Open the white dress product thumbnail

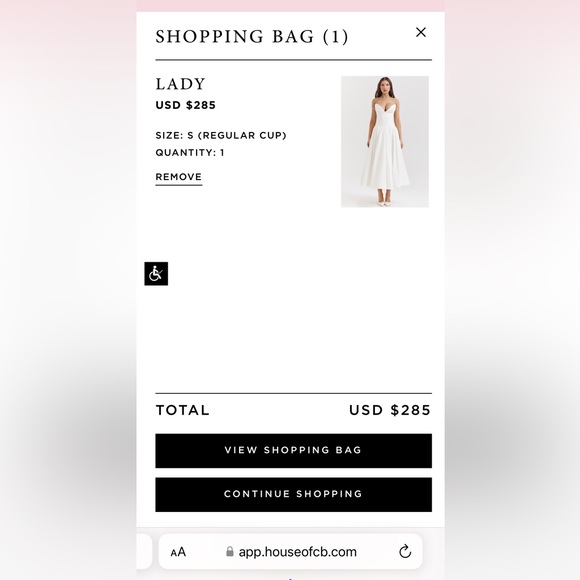pos(385,142)
